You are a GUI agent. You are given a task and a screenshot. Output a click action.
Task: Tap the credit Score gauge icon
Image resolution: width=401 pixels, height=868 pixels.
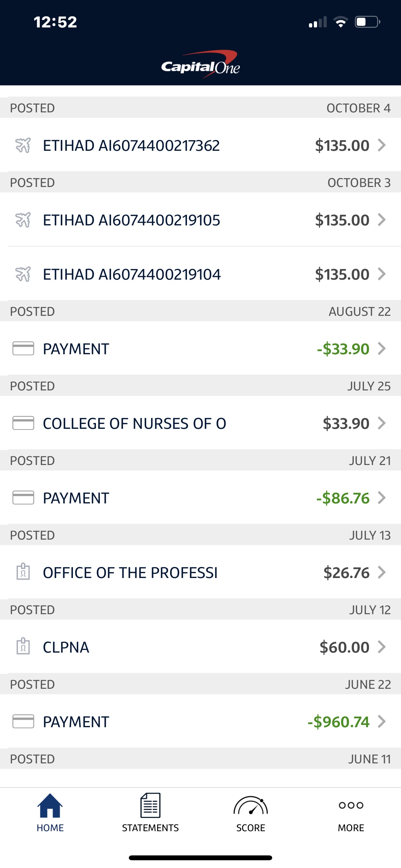(250, 806)
